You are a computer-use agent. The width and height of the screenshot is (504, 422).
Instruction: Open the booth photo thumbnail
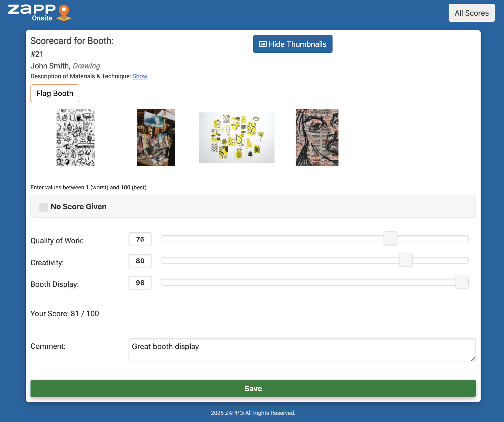(156, 138)
